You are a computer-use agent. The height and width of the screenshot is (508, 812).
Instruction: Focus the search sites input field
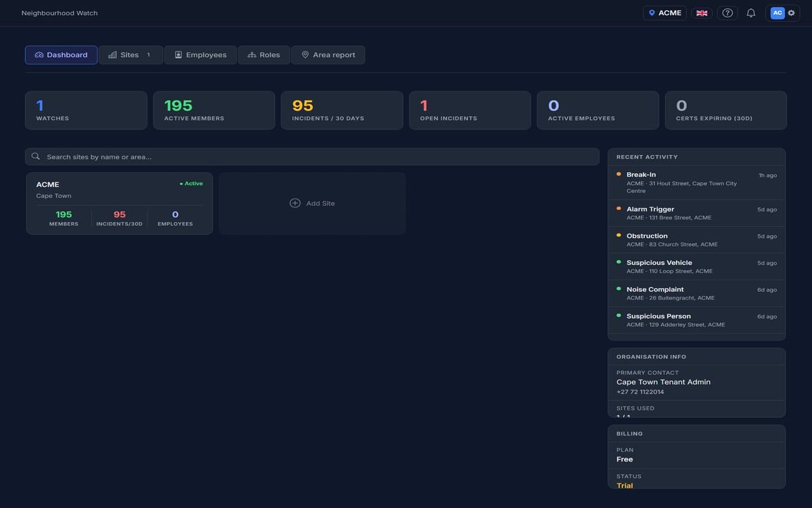pyautogui.click(x=312, y=156)
